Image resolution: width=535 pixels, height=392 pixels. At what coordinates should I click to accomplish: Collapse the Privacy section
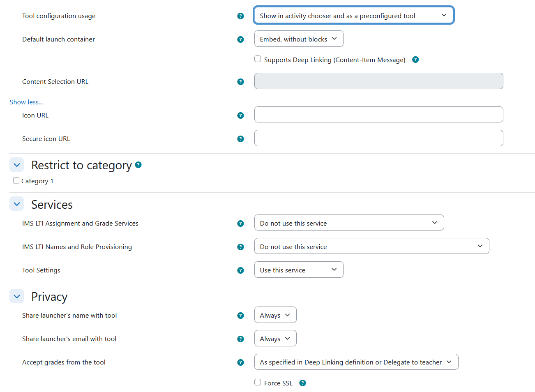click(17, 296)
